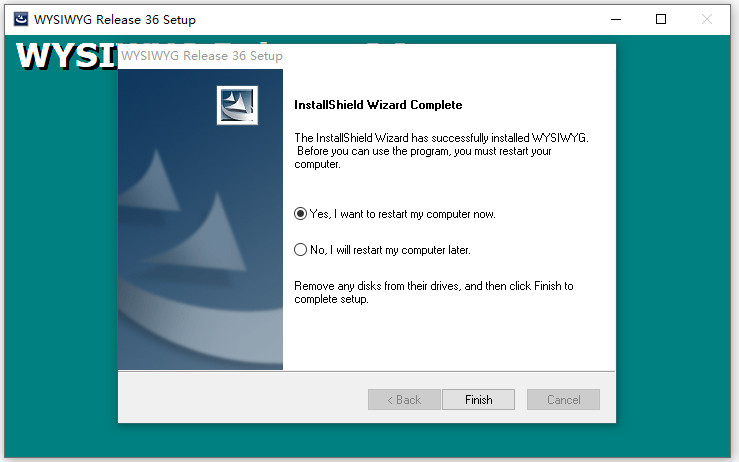The height and width of the screenshot is (462, 739).
Task: Click the disabled close button of the outer window
Action: (x=706, y=19)
